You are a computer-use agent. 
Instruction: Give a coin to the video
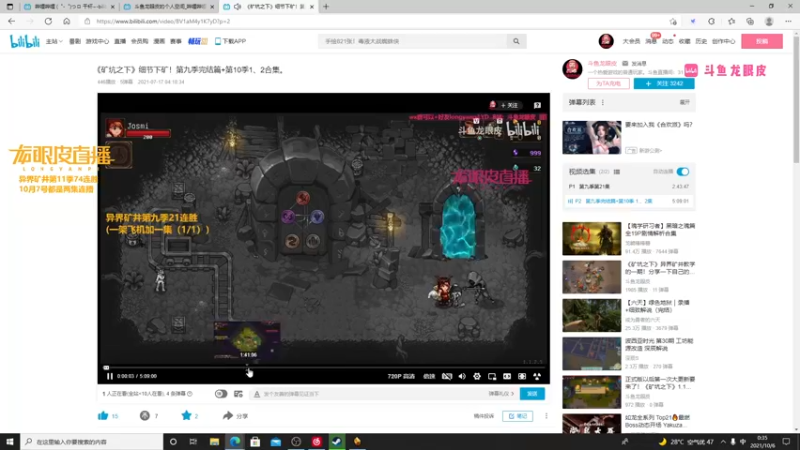(x=145, y=416)
